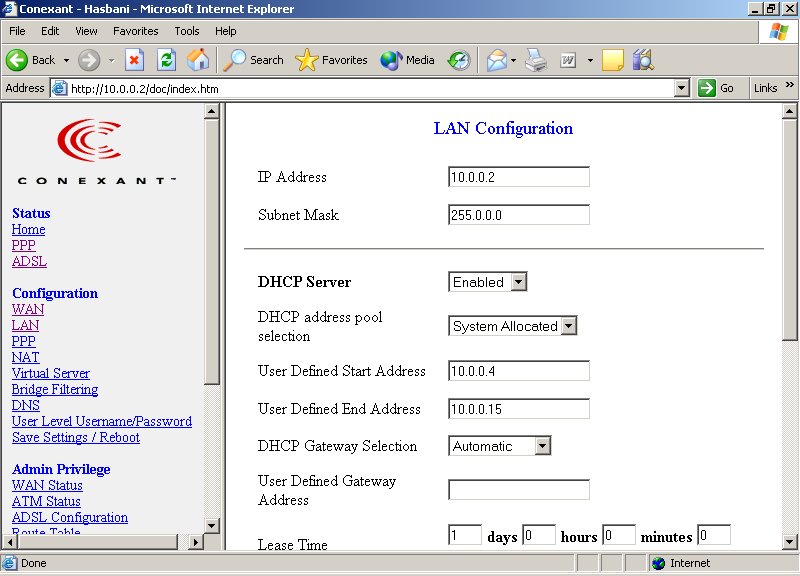The height and width of the screenshot is (576, 800).
Task: Click the Windows flag logo
Action: [779, 32]
